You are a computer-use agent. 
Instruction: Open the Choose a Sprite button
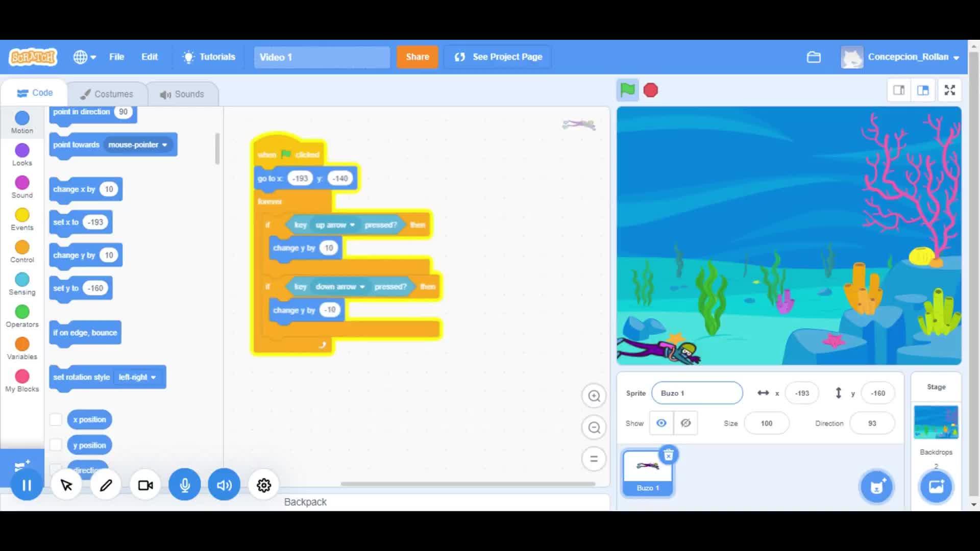click(x=876, y=487)
